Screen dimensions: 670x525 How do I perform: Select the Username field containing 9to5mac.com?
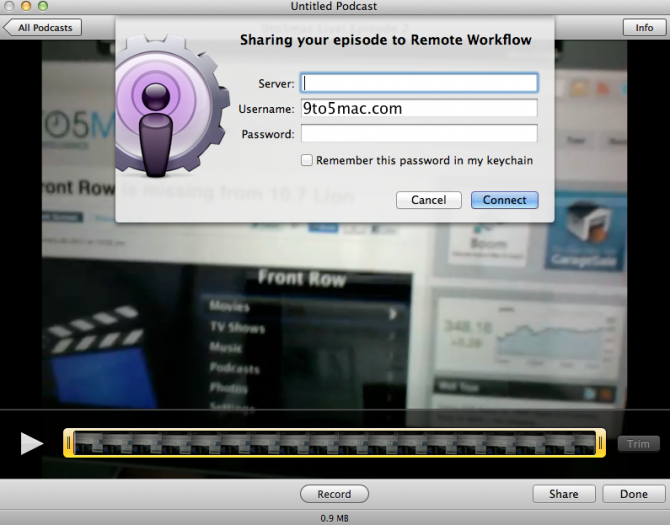pos(419,108)
